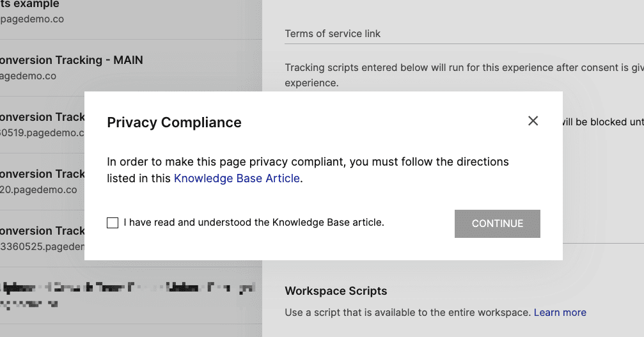Click 'Use a script that is available' description
Viewport: 644px width, 337px height.
click(408, 312)
